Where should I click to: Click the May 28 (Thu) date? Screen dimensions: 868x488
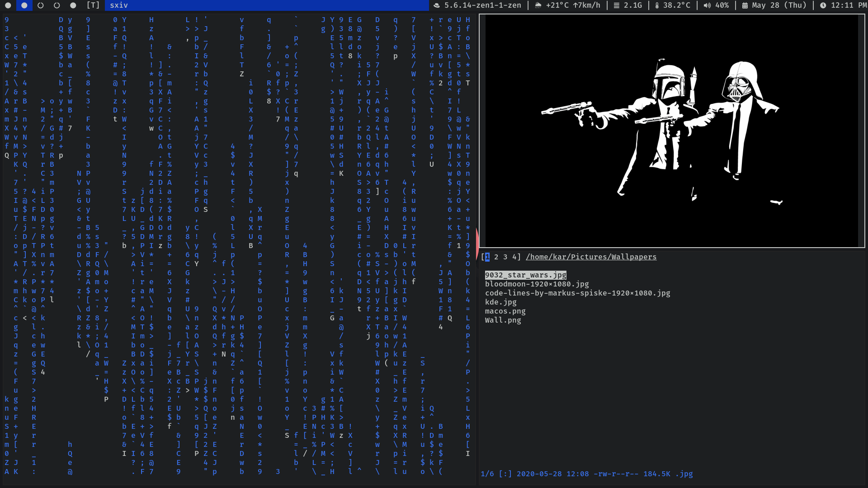tap(779, 5)
